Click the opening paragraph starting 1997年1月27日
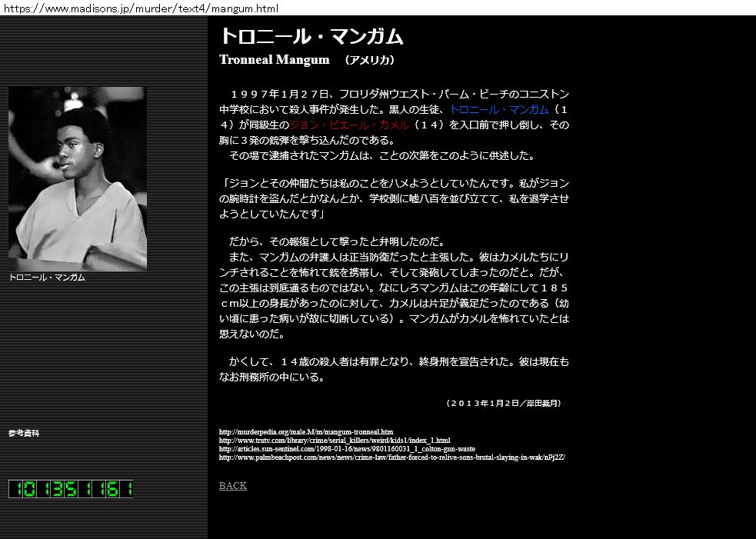Screen dimensions: 756x539 pyautogui.click(x=394, y=117)
